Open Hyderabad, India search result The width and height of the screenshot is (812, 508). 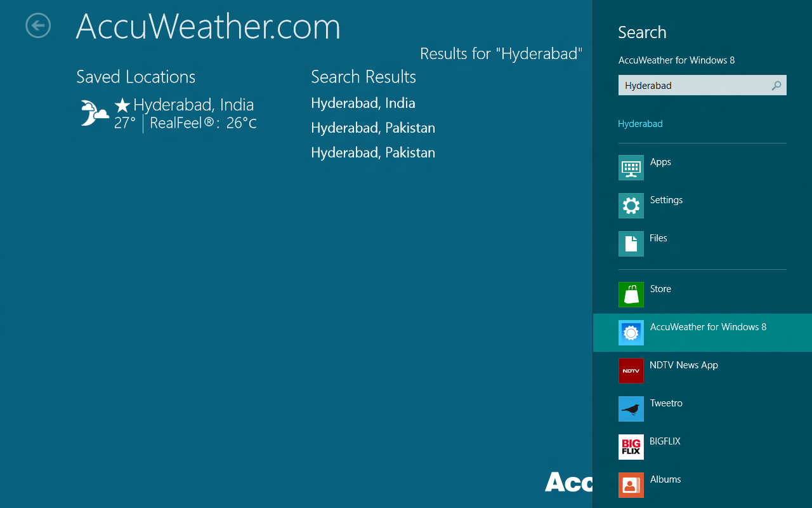click(x=363, y=103)
